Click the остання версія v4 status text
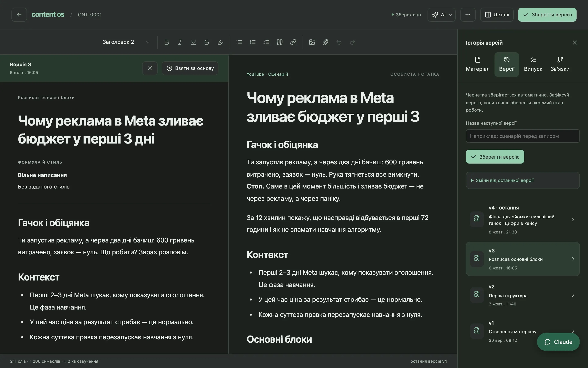This screenshot has width=588, height=368. tap(429, 361)
